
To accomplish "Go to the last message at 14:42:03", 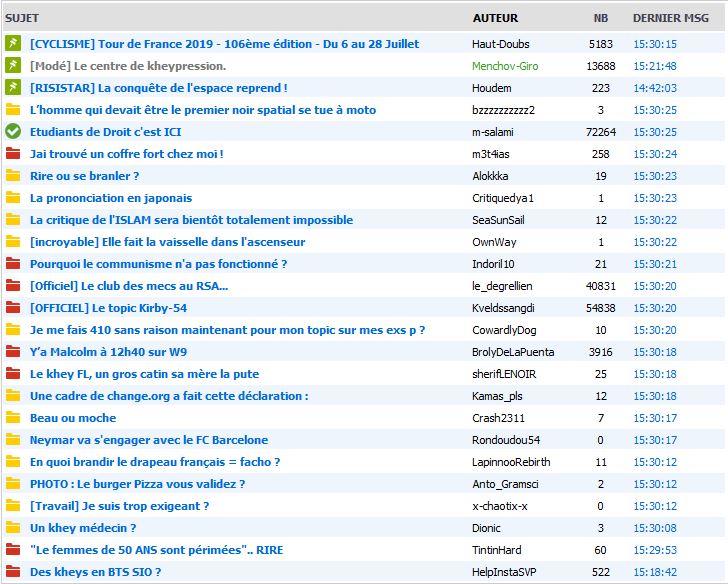I will pos(655,88).
